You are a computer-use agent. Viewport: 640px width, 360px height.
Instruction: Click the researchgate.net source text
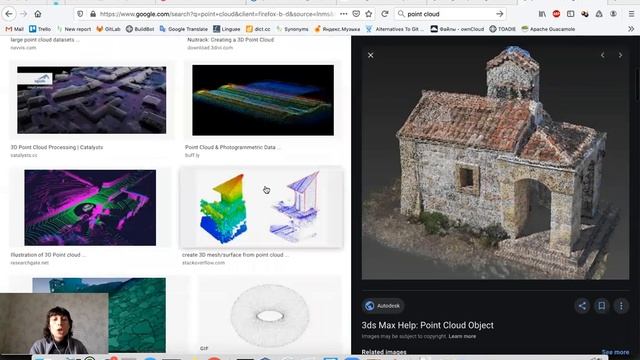click(x=29, y=262)
